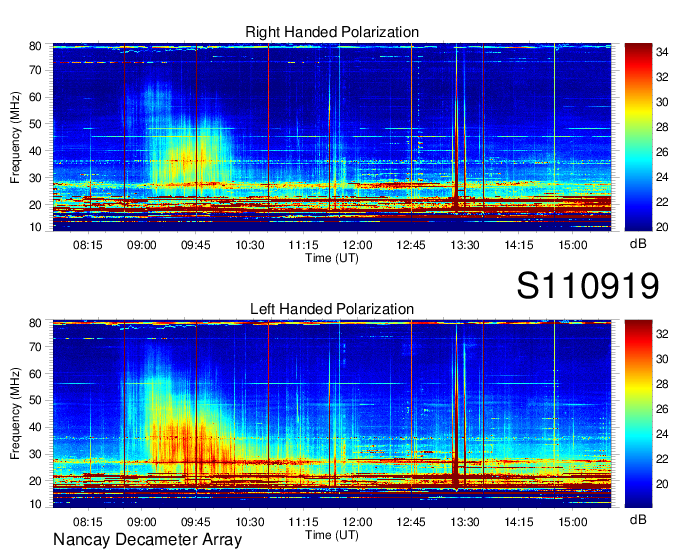Click the 70 MHz tick on Right Handed plot
Screen dimensions: 680x552
(x=36, y=70)
